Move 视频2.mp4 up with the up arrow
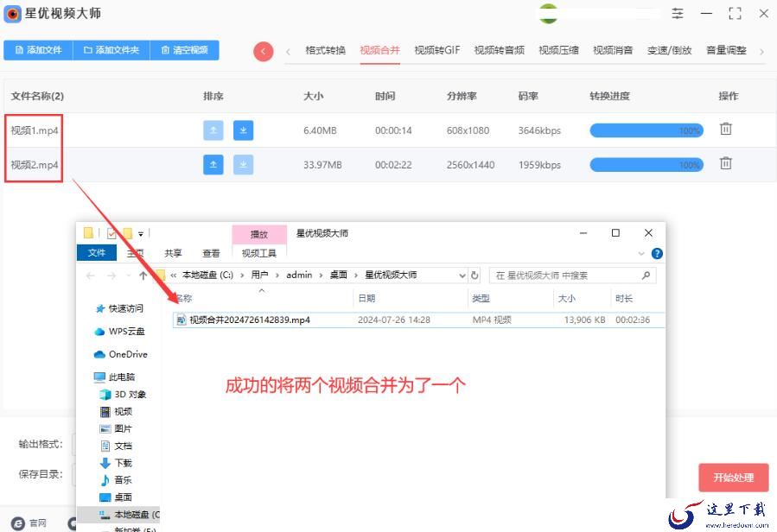 click(x=213, y=164)
